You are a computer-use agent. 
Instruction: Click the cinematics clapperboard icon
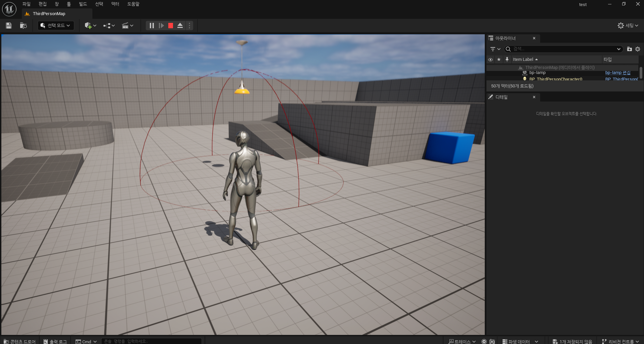click(x=125, y=26)
